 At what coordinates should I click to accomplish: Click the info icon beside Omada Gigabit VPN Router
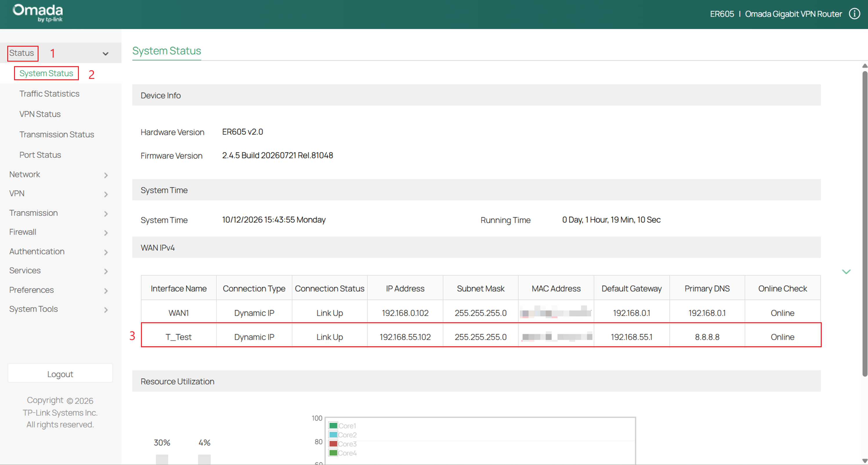[x=854, y=14]
